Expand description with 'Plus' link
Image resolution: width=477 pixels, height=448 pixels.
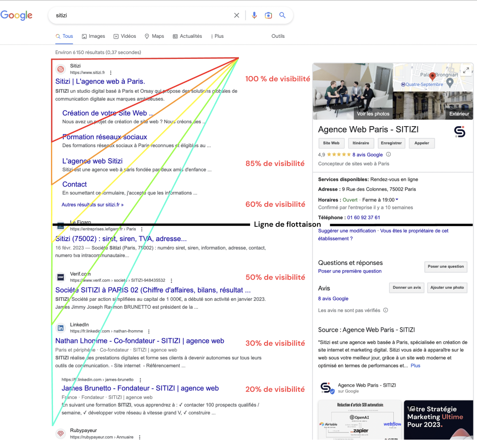pyautogui.click(x=415, y=366)
